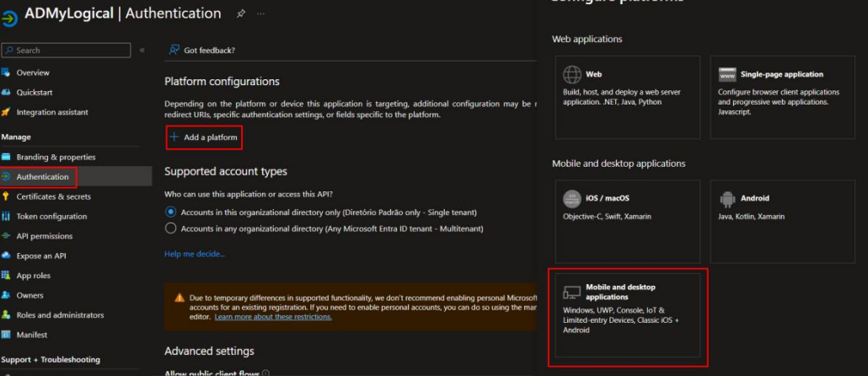Click the Roles and administrators icon
This screenshot has height=376, width=868.
tap(6, 315)
